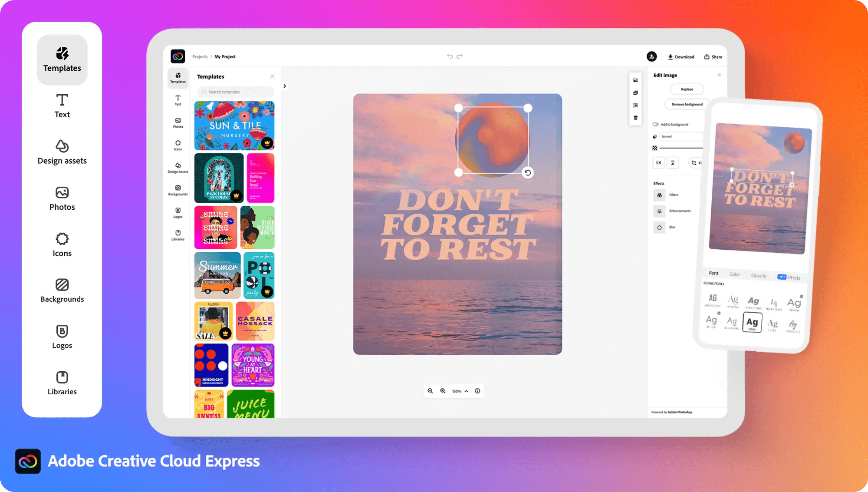This screenshot has width=868, height=492.
Task: Enable the Add to background toggle
Action: coord(656,124)
